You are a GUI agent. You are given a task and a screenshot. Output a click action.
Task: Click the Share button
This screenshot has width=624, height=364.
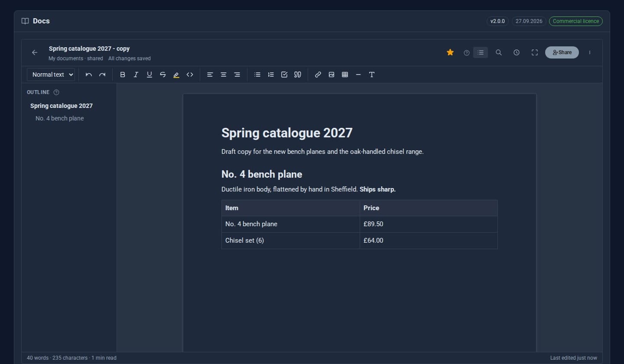[x=562, y=52]
